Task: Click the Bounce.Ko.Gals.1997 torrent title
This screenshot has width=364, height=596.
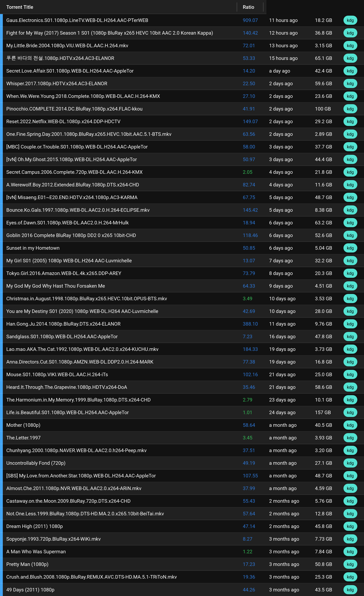Action: (78, 210)
